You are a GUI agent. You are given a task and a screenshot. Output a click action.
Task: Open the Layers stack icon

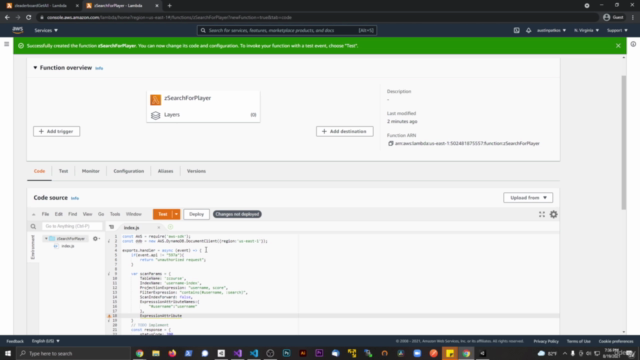[156, 116]
